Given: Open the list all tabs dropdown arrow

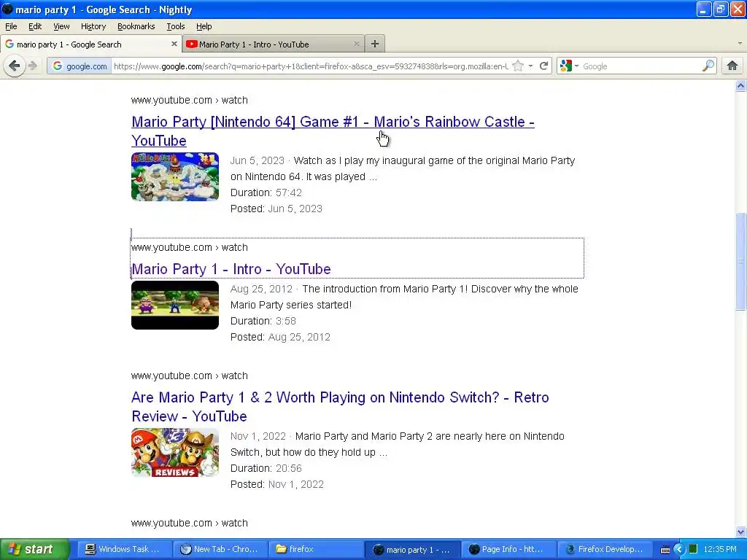Looking at the screenshot, I should (x=740, y=43).
